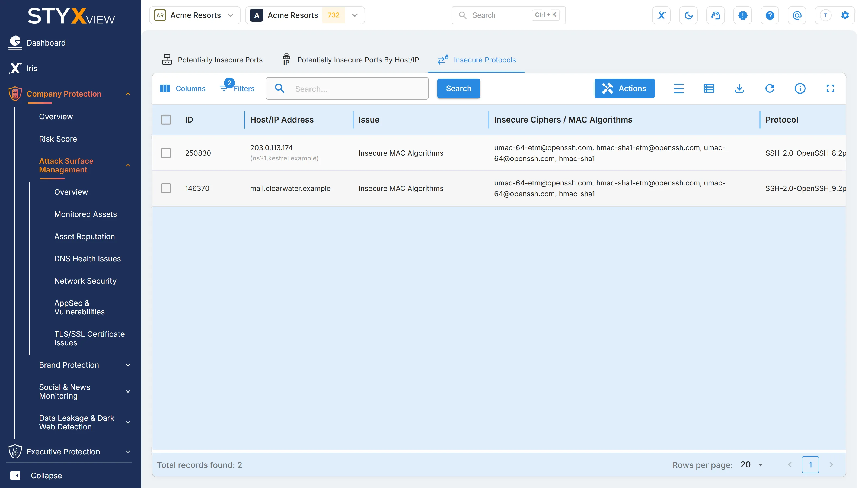Switch to Potentially Insecure Ports By Host/IP tab
The width and height of the screenshot is (868, 488).
coord(350,60)
